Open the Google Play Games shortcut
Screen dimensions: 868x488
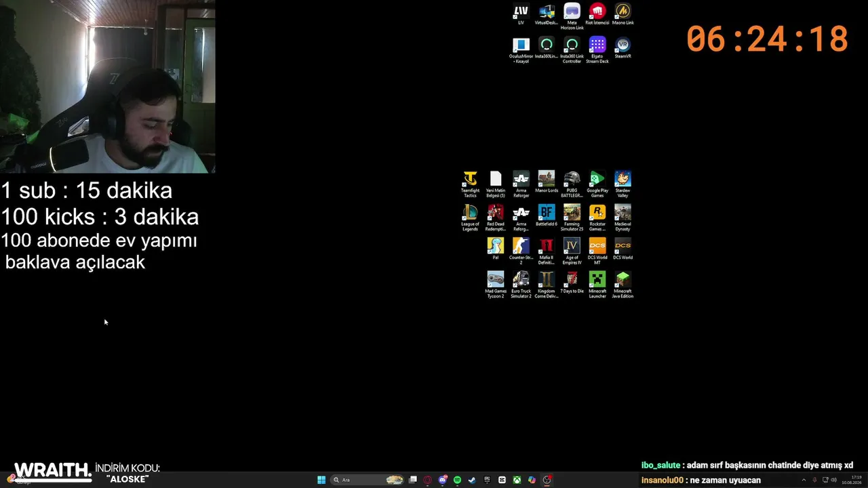pyautogui.click(x=597, y=184)
